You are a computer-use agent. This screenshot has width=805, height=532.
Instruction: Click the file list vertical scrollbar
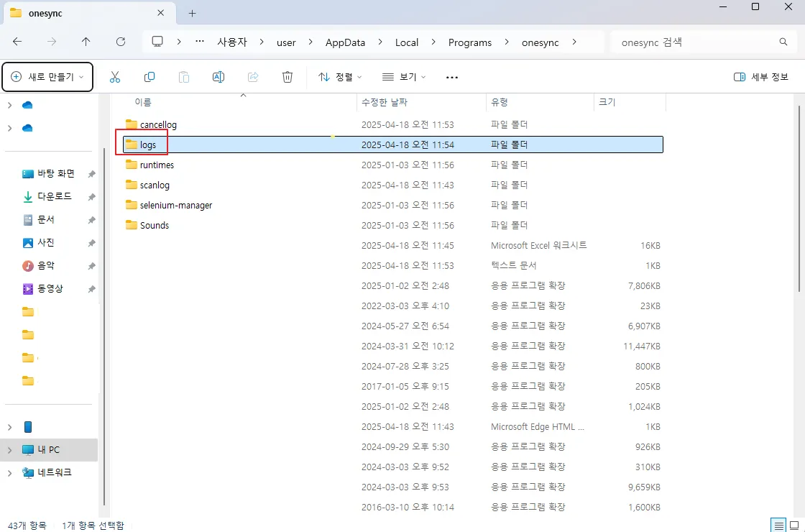coord(799,198)
